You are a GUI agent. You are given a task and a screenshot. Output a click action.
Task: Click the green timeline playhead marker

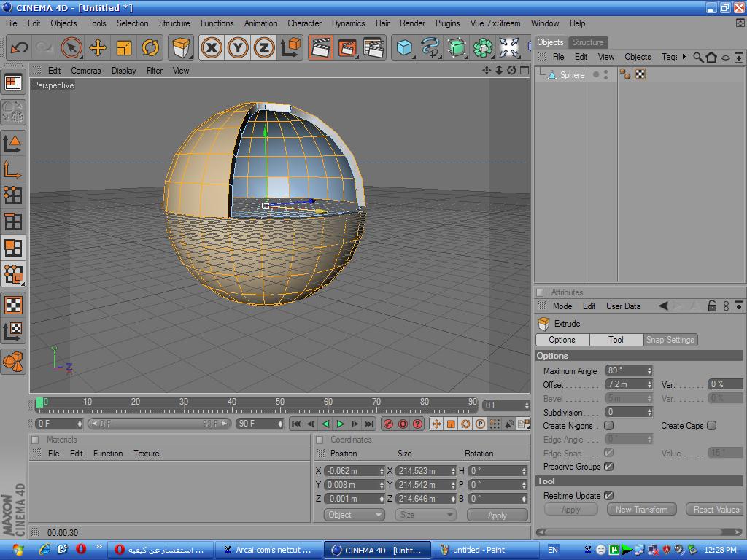click(x=39, y=402)
